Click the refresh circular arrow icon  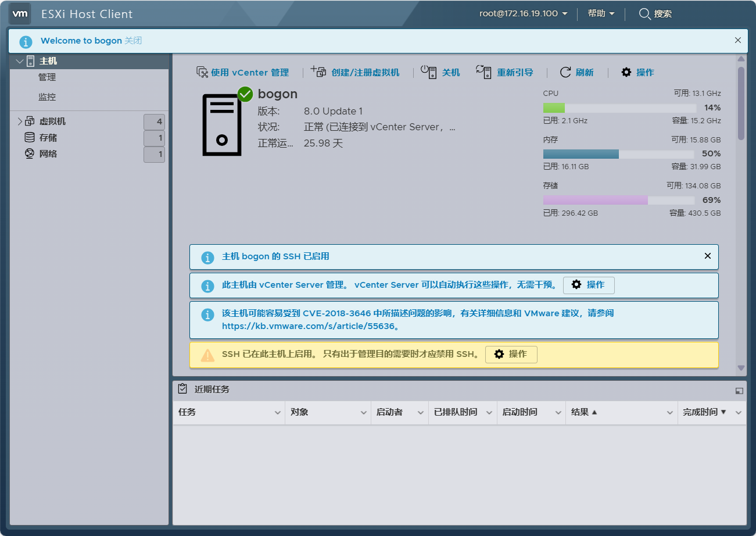[565, 72]
